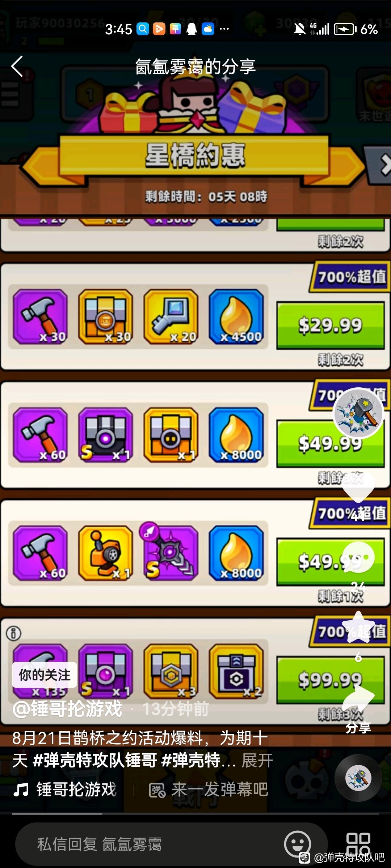The height and width of the screenshot is (868, 391).
Task: Favorite the video with star icon
Action: tap(358, 627)
